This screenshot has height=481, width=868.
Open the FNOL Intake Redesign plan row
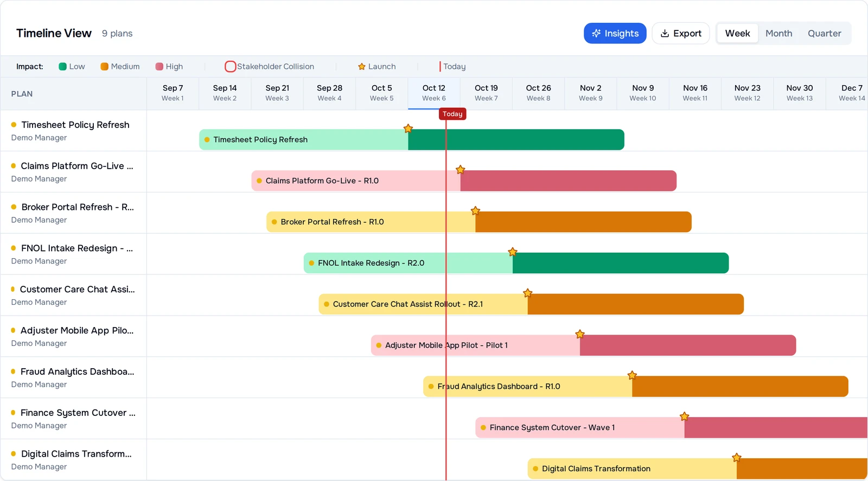(73, 254)
